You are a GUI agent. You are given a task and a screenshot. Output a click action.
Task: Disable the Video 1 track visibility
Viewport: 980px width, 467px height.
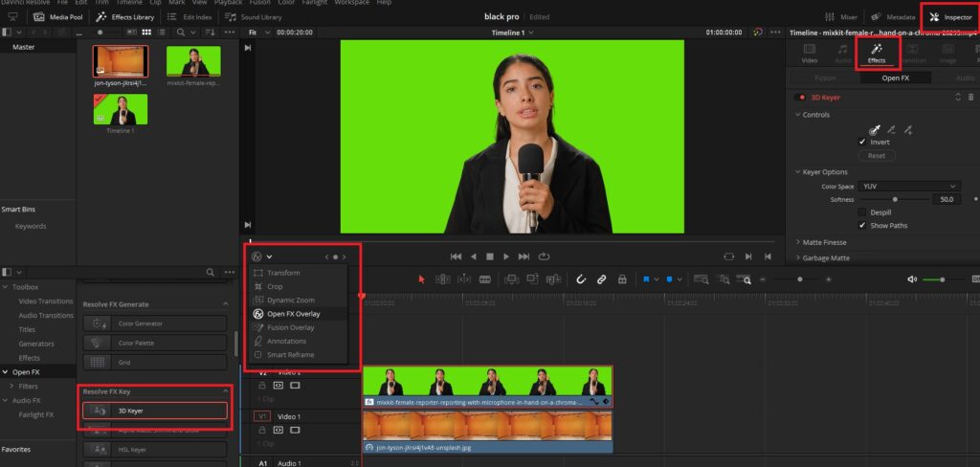point(295,430)
